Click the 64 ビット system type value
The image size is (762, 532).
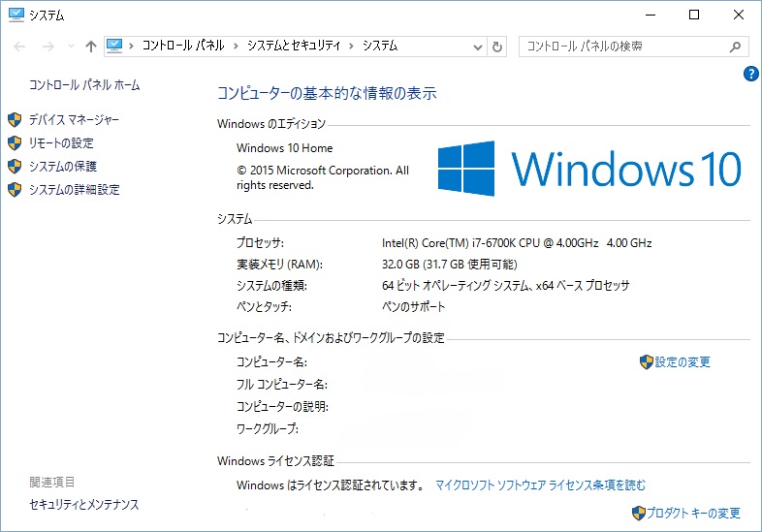505,285
